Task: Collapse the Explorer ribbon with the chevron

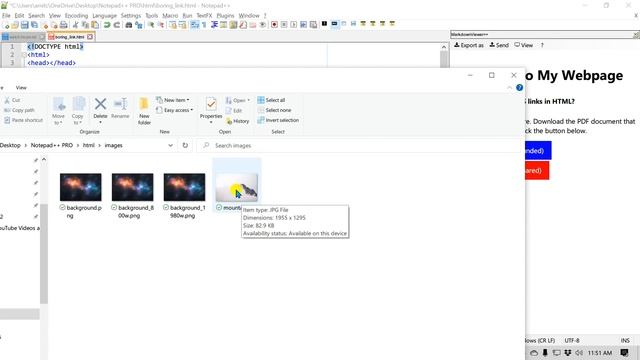Action: (509, 88)
